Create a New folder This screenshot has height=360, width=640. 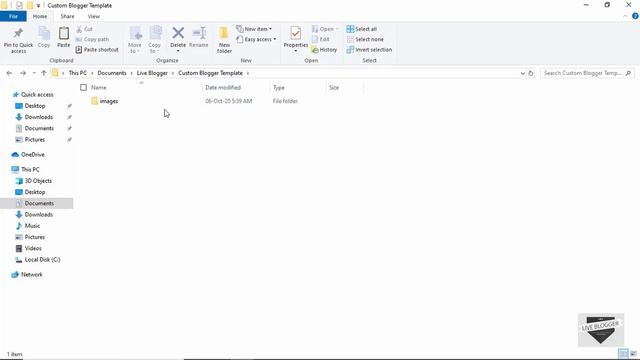224,40
